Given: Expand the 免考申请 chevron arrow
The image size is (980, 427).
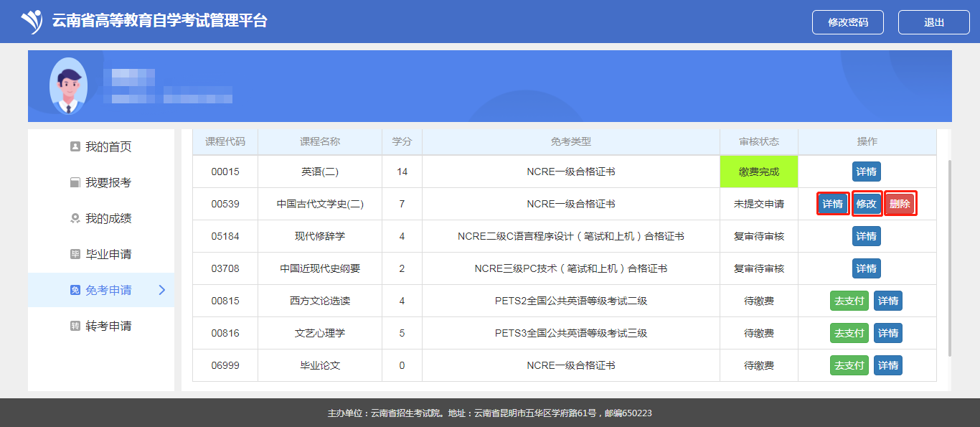Looking at the screenshot, I should (x=161, y=290).
